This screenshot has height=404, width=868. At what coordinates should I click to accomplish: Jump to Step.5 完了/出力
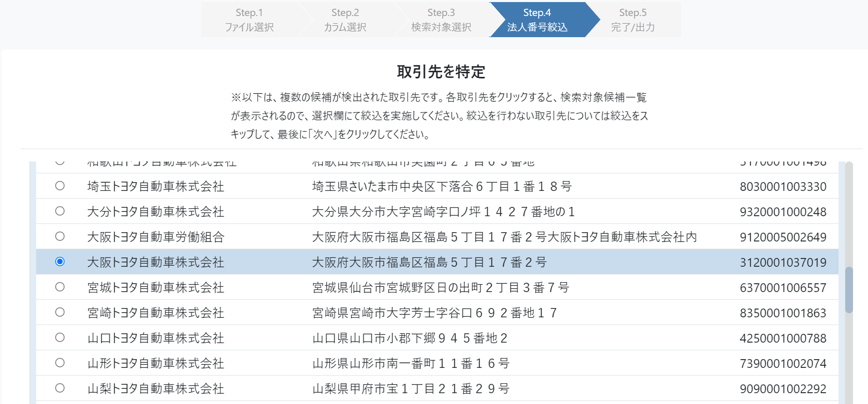(x=633, y=20)
